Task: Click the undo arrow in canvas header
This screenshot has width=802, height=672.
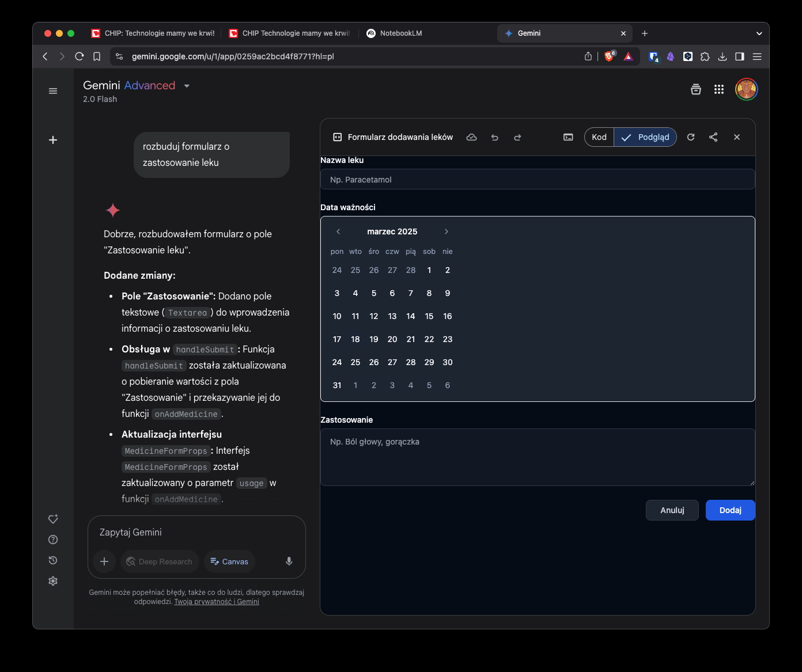Action: coord(494,138)
